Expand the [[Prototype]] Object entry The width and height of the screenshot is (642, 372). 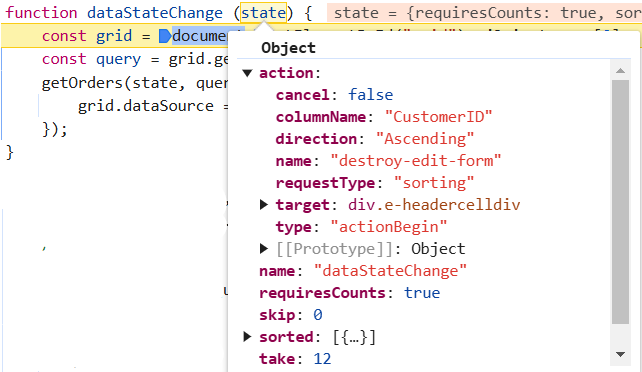point(264,248)
